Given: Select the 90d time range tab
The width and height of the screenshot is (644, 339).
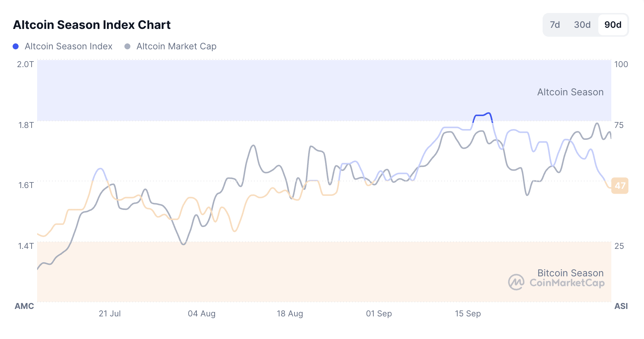Looking at the screenshot, I should point(613,25).
